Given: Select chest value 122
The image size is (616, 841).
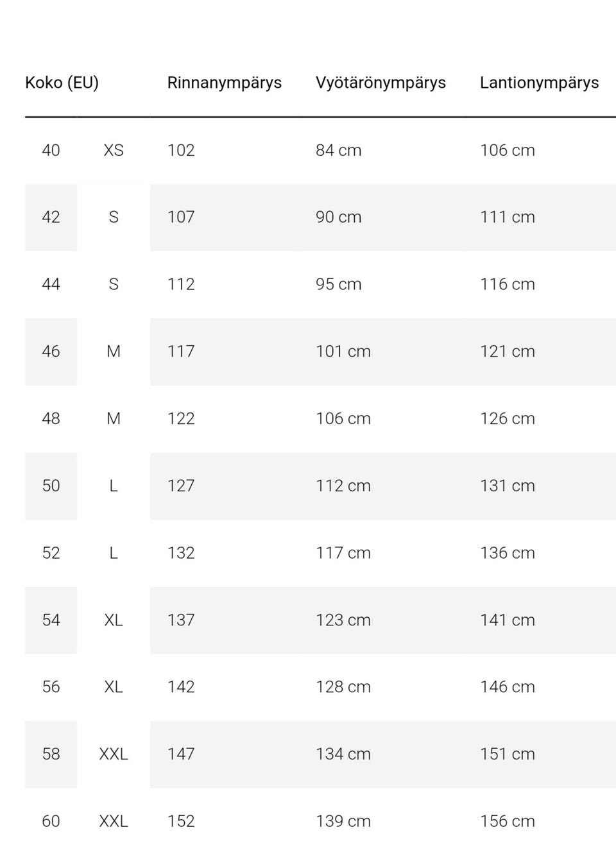Looking at the screenshot, I should click(x=181, y=419).
